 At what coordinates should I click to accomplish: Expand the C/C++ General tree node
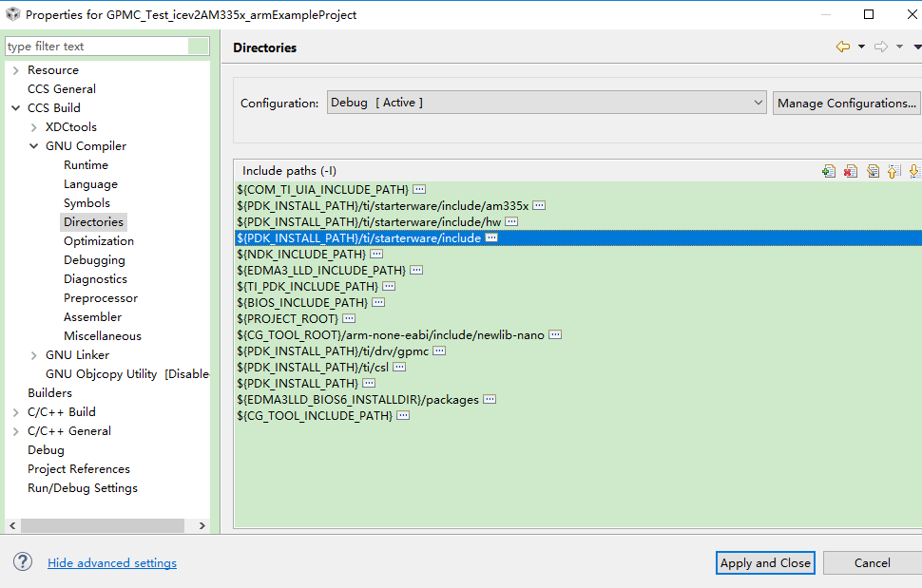(x=16, y=431)
